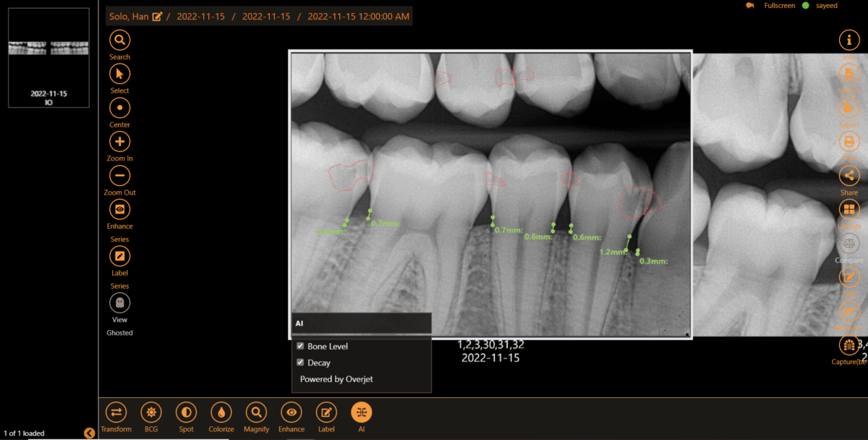Uncheck the Bone Level option
Image resolution: width=868 pixels, height=440 pixels.
coord(300,345)
